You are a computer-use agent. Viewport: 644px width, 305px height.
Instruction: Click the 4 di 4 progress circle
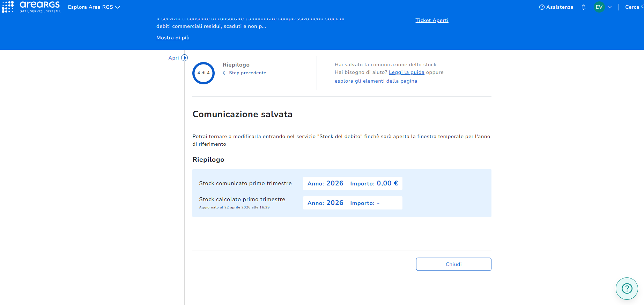pos(203,73)
